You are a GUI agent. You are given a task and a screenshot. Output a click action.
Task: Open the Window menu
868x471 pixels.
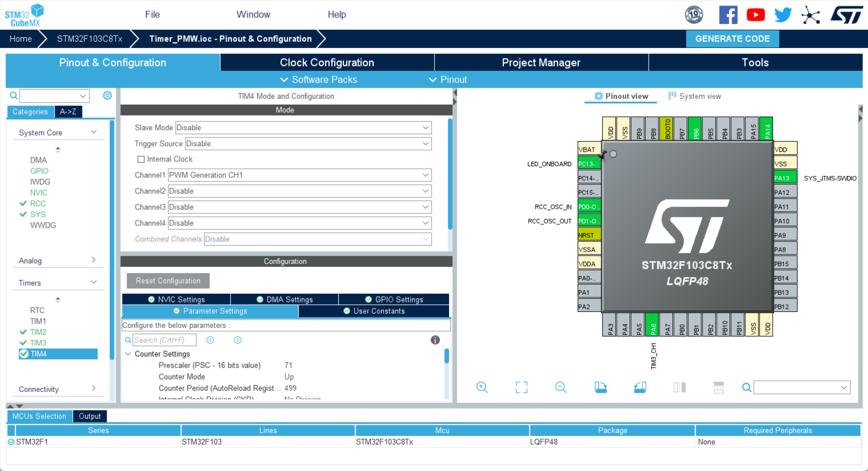[x=254, y=15]
